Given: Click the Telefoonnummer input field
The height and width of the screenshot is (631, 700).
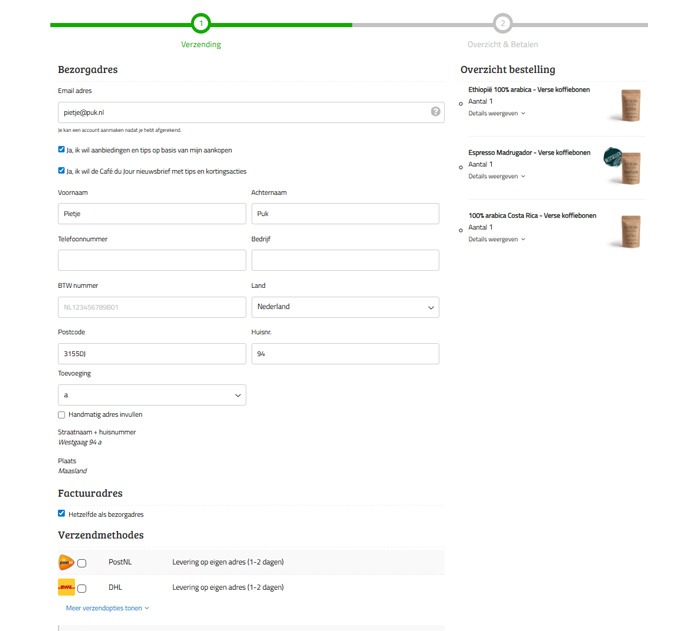Looking at the screenshot, I should click(x=152, y=260).
